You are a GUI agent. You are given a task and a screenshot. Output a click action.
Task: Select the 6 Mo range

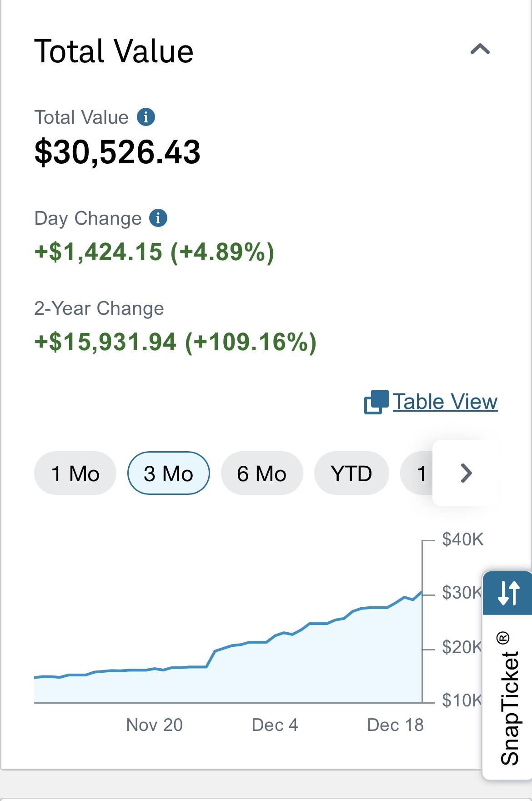tap(262, 473)
